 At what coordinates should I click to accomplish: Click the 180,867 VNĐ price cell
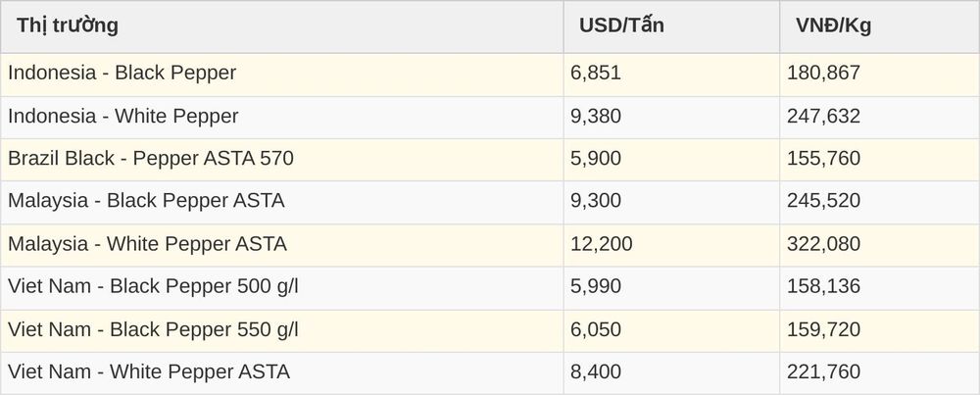[x=879, y=74]
